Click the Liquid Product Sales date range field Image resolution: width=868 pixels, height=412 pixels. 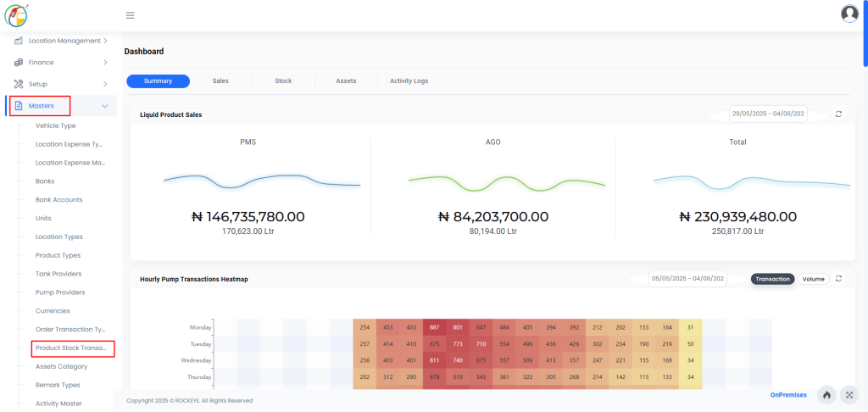768,114
